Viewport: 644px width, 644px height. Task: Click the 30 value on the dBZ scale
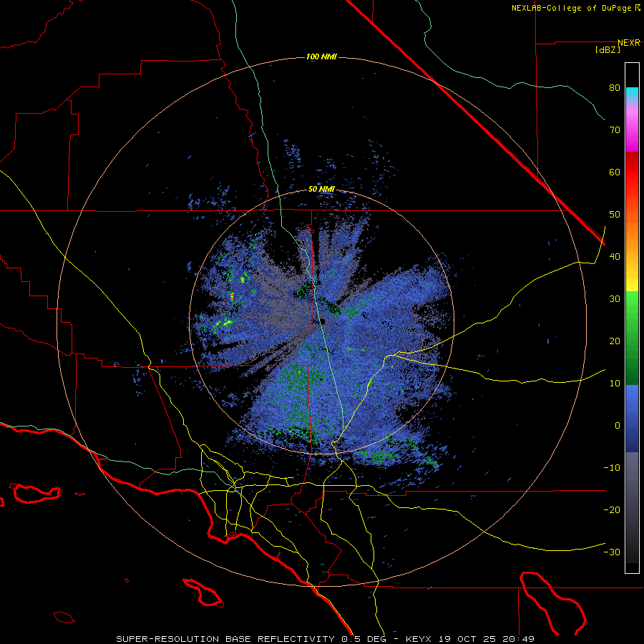pyautogui.click(x=615, y=298)
